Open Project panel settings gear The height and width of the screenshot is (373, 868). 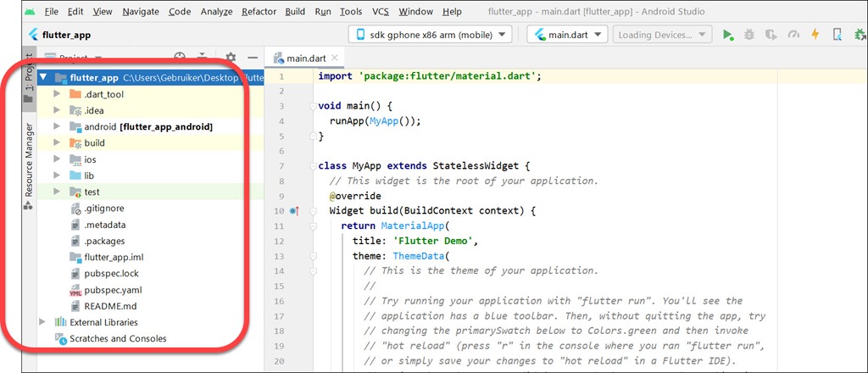tap(231, 58)
